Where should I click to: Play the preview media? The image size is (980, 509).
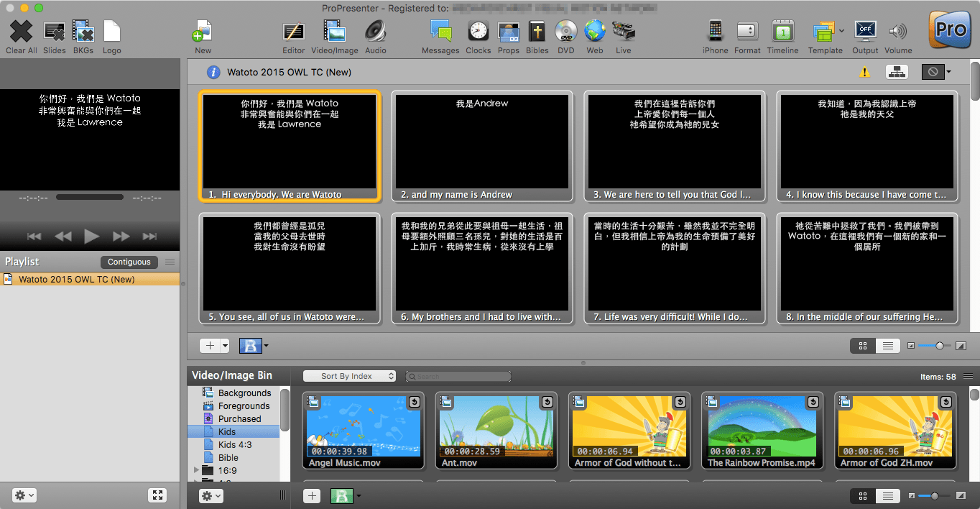coord(91,236)
